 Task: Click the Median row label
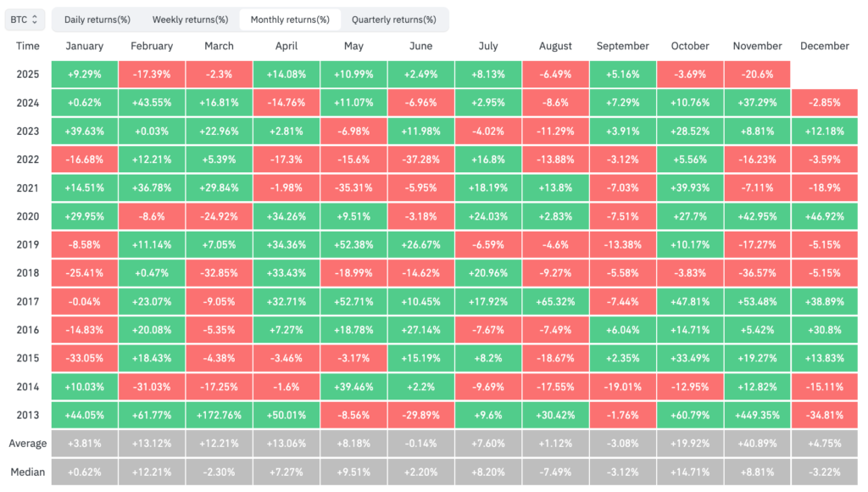(x=28, y=471)
